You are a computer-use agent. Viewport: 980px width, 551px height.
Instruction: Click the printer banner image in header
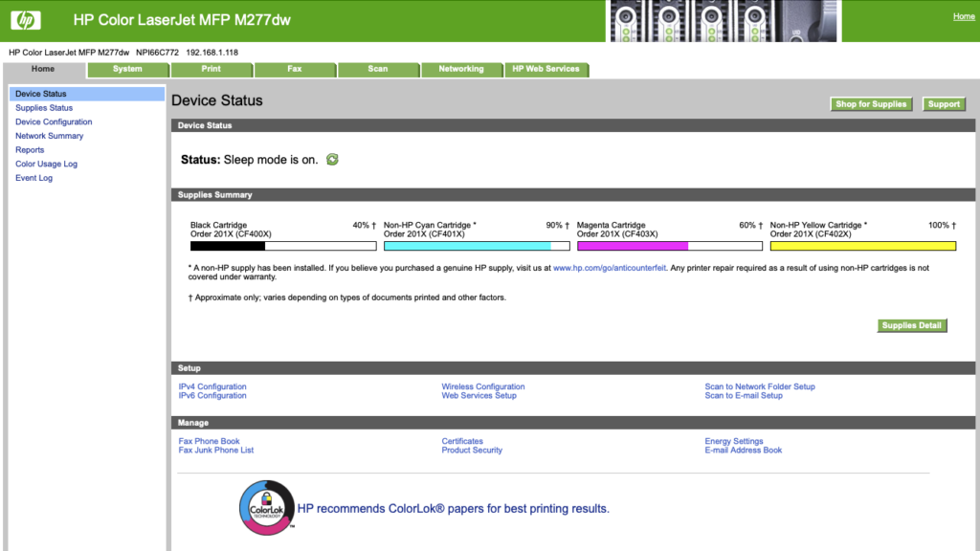pyautogui.click(x=723, y=21)
